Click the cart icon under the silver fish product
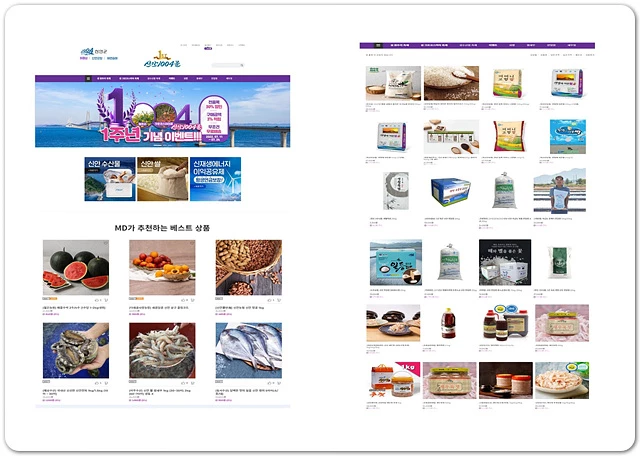This screenshot has width=640, height=456. pyautogui.click(x=277, y=383)
